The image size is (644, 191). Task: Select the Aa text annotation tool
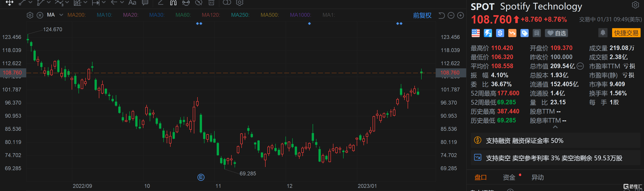(x=132, y=2)
